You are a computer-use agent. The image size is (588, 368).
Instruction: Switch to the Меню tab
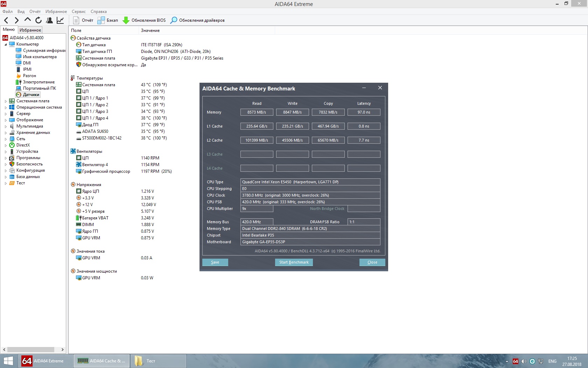[9, 30]
